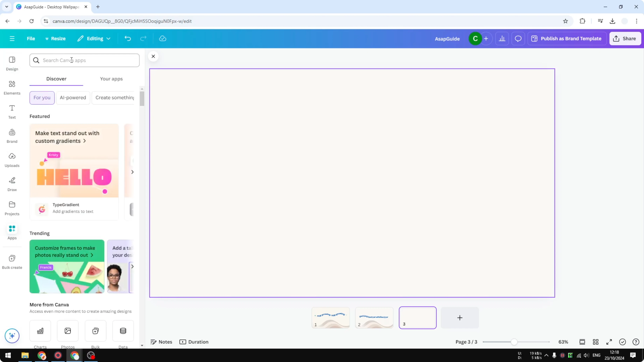Expand the Trending apps carousel
Viewport: 644px width, 362px height.
coord(132,266)
